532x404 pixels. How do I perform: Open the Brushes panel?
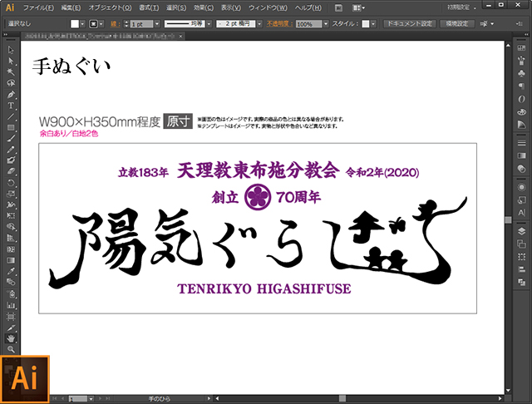[x=521, y=61]
